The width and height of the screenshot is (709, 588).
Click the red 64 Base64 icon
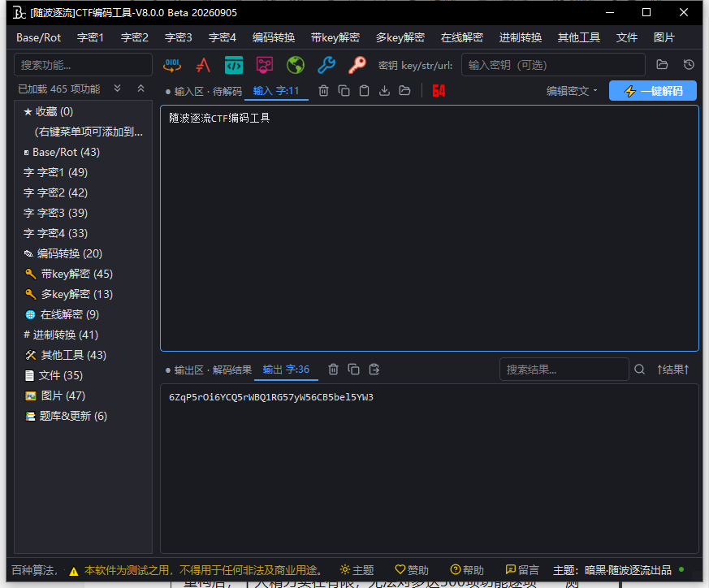click(x=439, y=91)
